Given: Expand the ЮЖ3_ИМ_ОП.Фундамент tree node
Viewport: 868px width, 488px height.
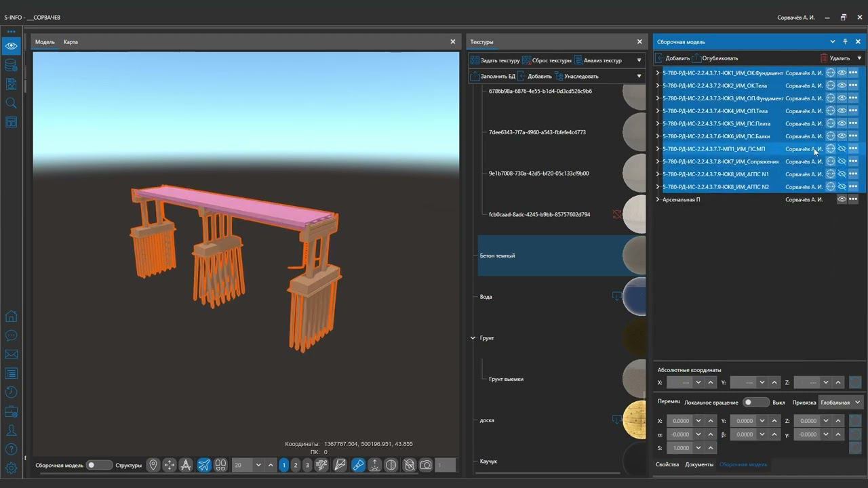Looking at the screenshot, I should [658, 98].
